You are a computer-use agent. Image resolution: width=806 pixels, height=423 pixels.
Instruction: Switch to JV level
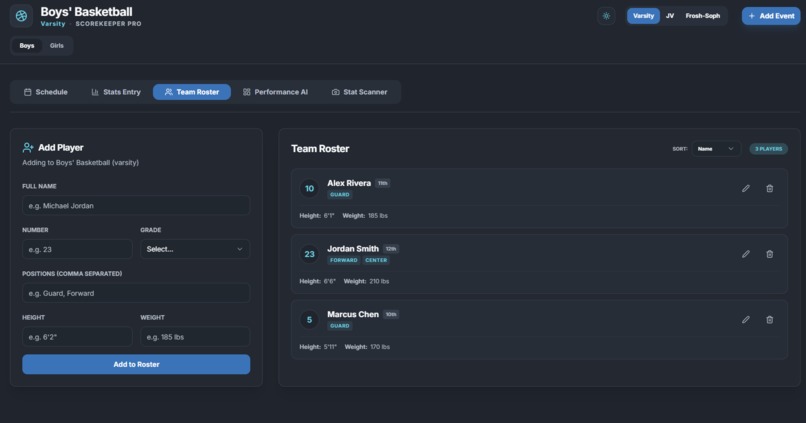point(670,16)
